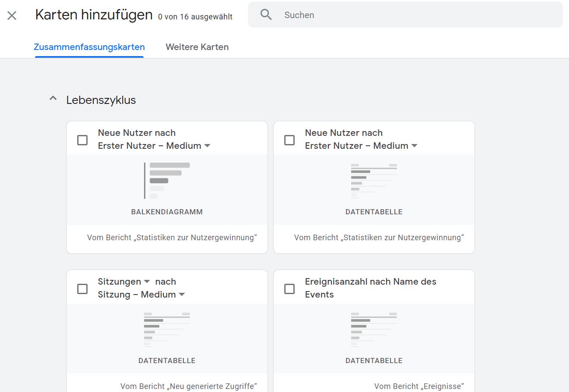Click the search magnifying glass icon
569x392 pixels.
point(266,14)
